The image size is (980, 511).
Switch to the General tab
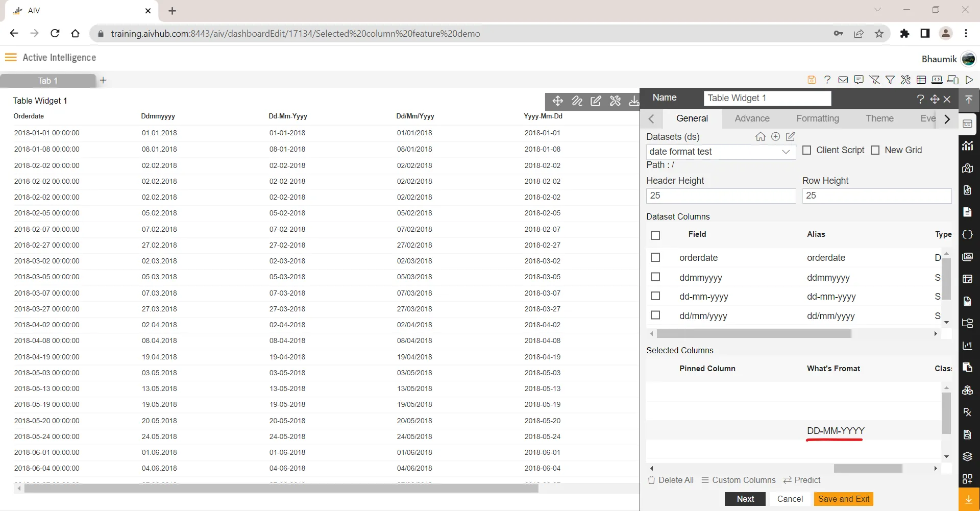point(692,118)
